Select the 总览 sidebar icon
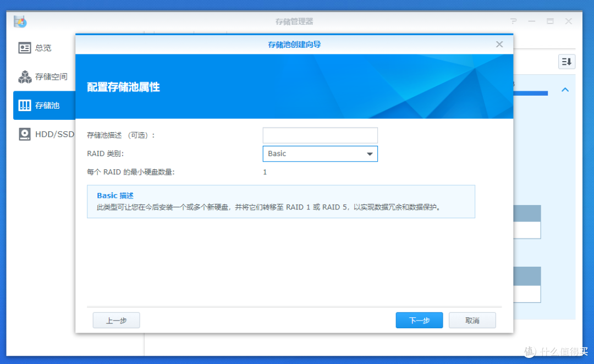Image resolution: width=594 pixels, height=364 pixels. 25,48
